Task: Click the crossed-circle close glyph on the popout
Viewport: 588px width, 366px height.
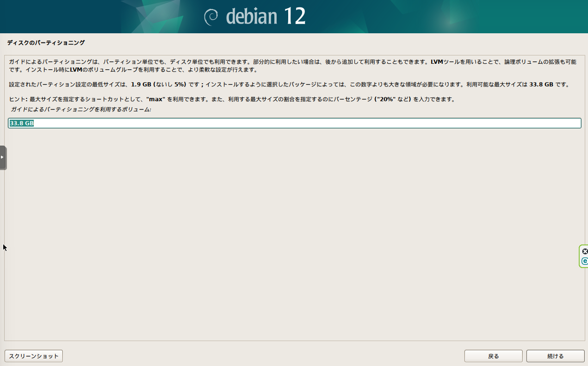Action: pyautogui.click(x=585, y=251)
